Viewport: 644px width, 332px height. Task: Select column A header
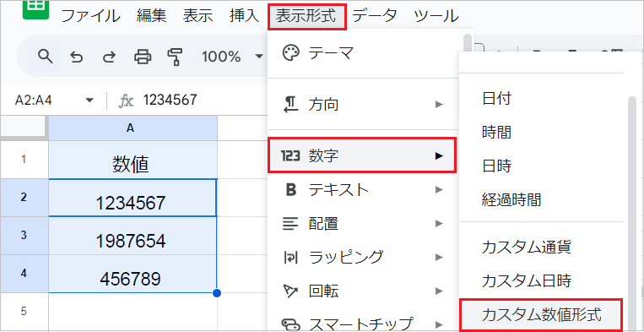pyautogui.click(x=133, y=128)
